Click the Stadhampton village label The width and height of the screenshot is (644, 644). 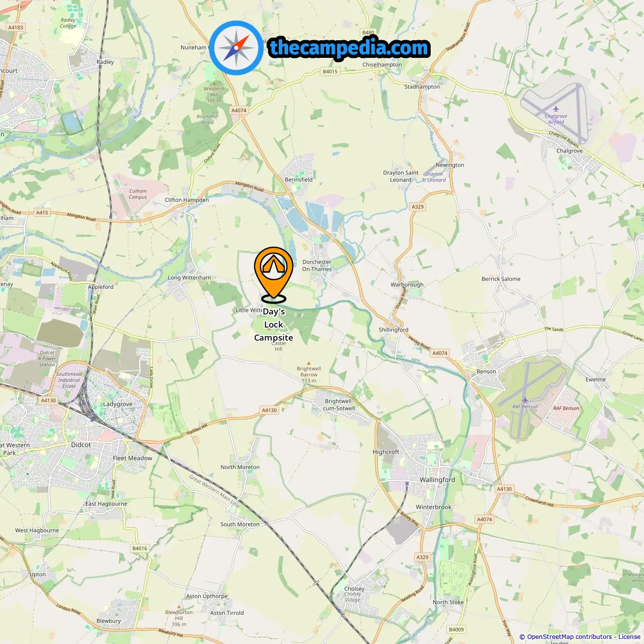pos(422,87)
